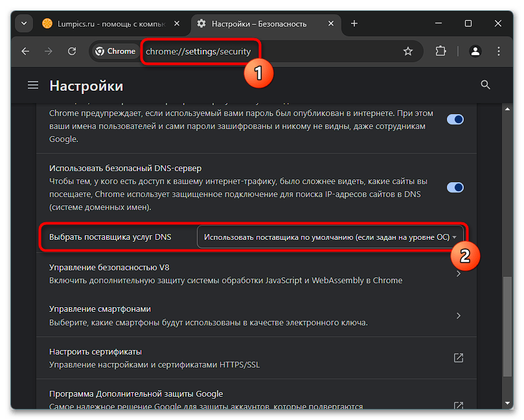Toggle leaked password warning switch
Image resolution: width=524 pixels, height=420 pixels.
pyautogui.click(x=455, y=119)
